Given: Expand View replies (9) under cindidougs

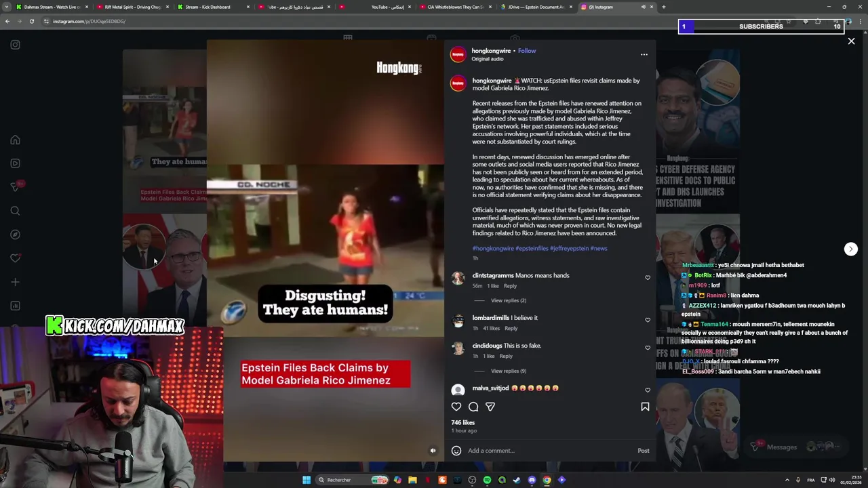Looking at the screenshot, I should pos(509,371).
